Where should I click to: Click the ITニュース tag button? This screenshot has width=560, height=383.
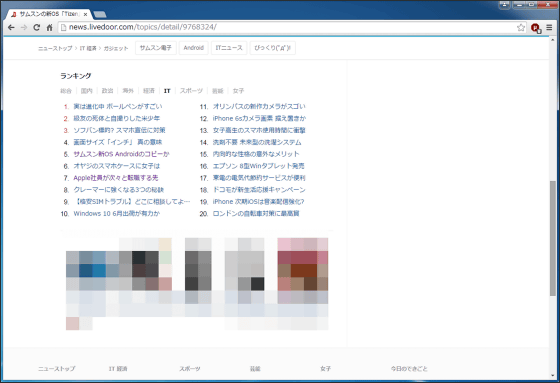(229, 48)
